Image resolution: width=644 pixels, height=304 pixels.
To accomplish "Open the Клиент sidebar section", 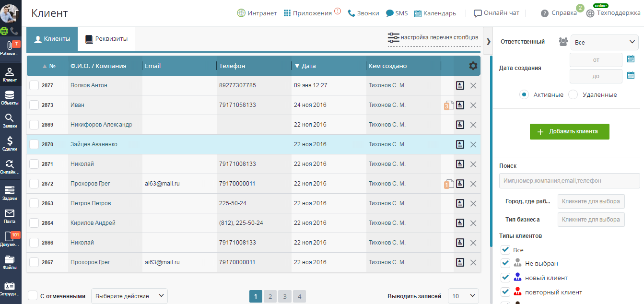I will (11, 75).
